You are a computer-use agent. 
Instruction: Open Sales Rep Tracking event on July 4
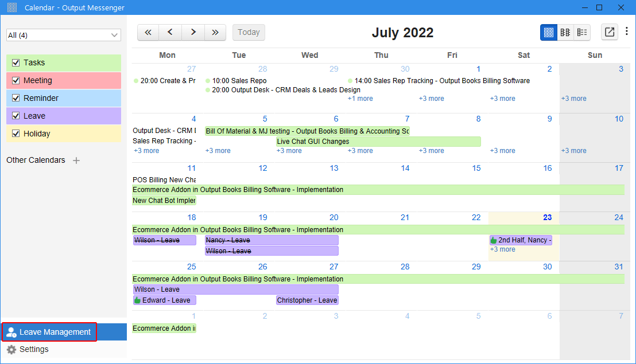tap(164, 141)
